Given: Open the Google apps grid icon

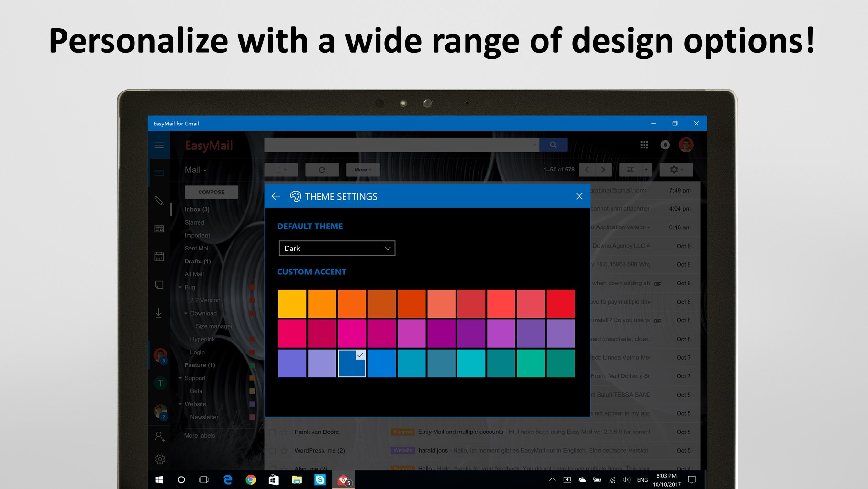Looking at the screenshot, I should 644,145.
